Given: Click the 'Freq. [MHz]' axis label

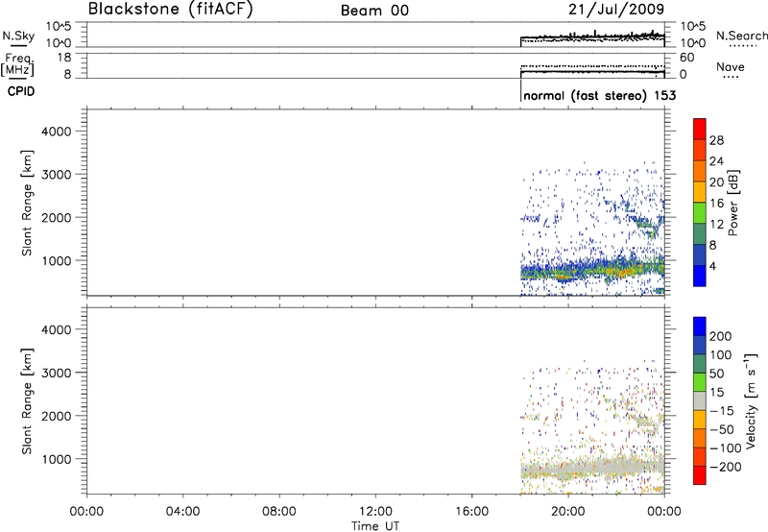Looking at the screenshot, I should (x=18, y=64).
